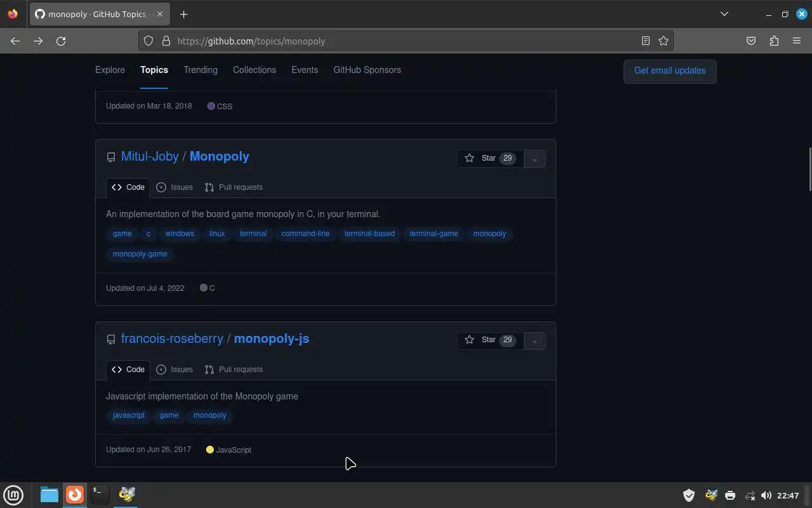Open the 'terminal-based' topic tag
The image size is (812, 508).
click(369, 234)
